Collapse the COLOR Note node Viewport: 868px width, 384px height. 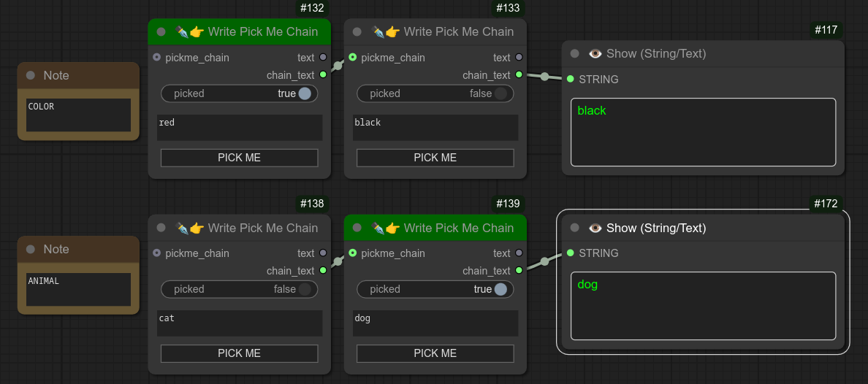point(30,75)
